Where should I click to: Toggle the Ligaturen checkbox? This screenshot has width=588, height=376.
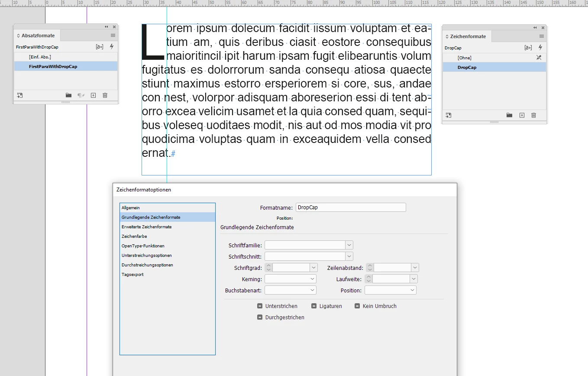coord(314,306)
